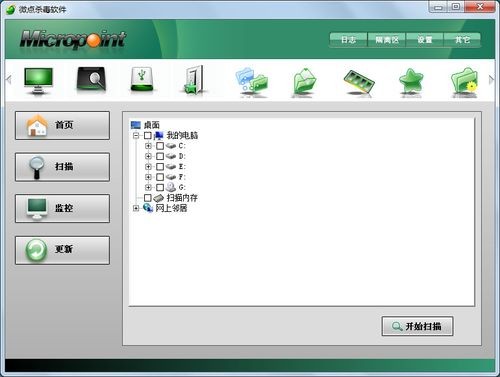500x377 pixels.
Task: Check the E: drive checkbox
Action: click(160, 167)
